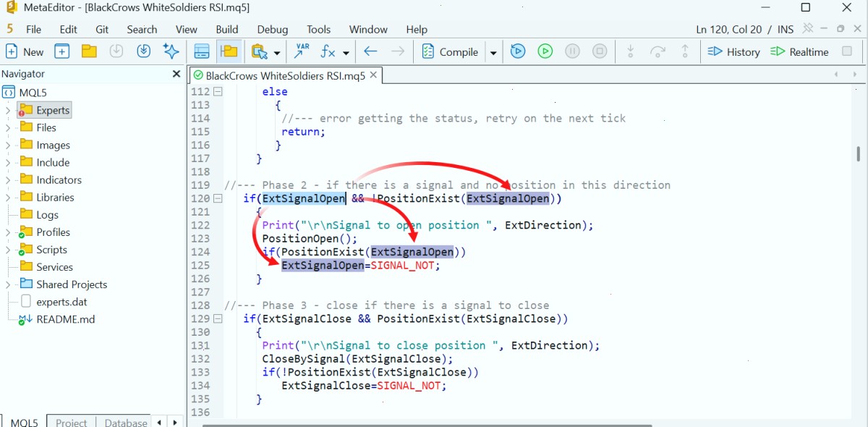Open the fx function dropdown arrow
Image resolution: width=868 pixels, height=427 pixels.
tap(346, 52)
